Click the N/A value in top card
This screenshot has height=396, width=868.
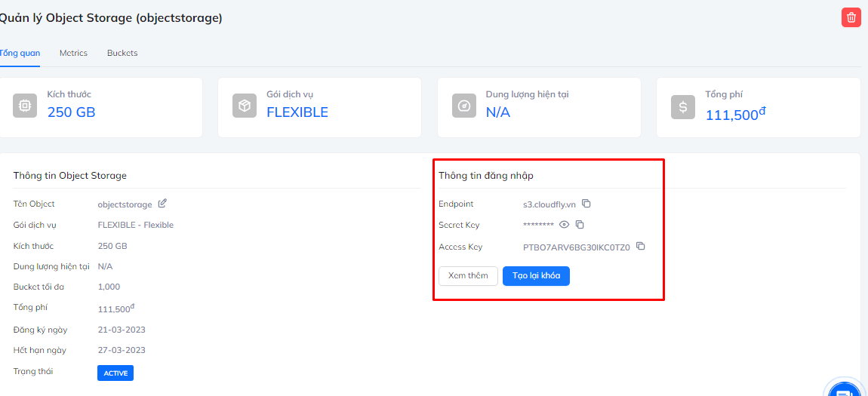(x=497, y=112)
